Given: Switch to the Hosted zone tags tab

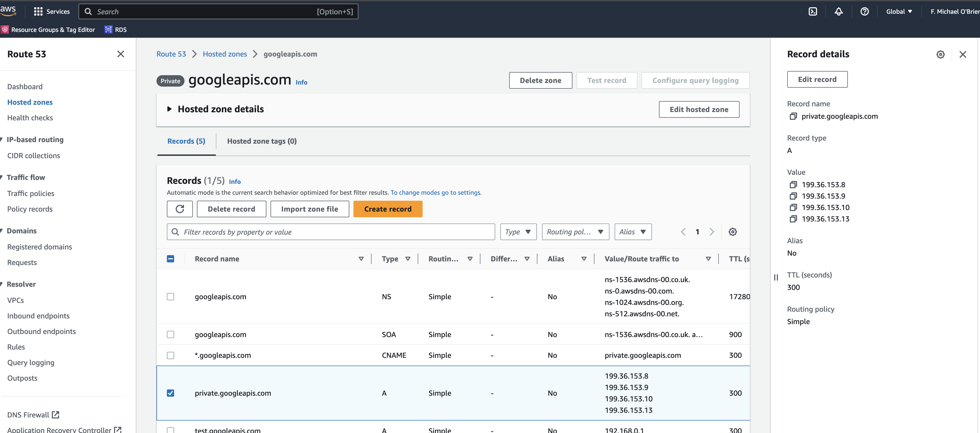Looking at the screenshot, I should pos(262,141).
